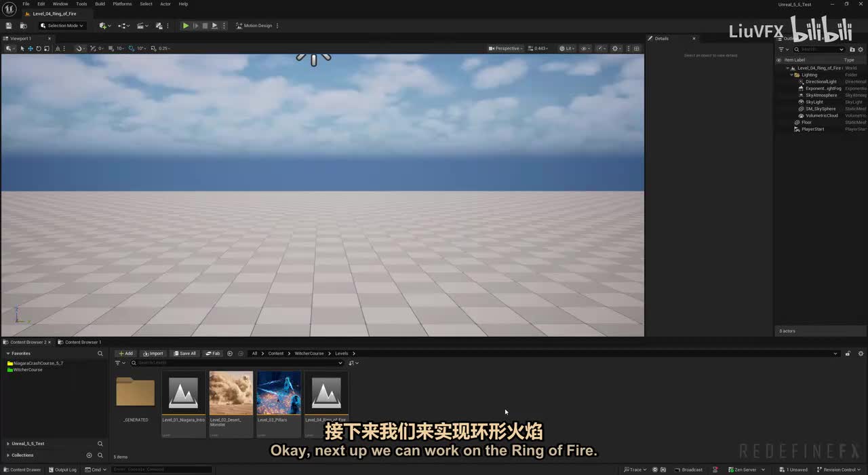Open the Level_03_Pillars thumbnail
The image size is (868, 475).
pyautogui.click(x=279, y=392)
